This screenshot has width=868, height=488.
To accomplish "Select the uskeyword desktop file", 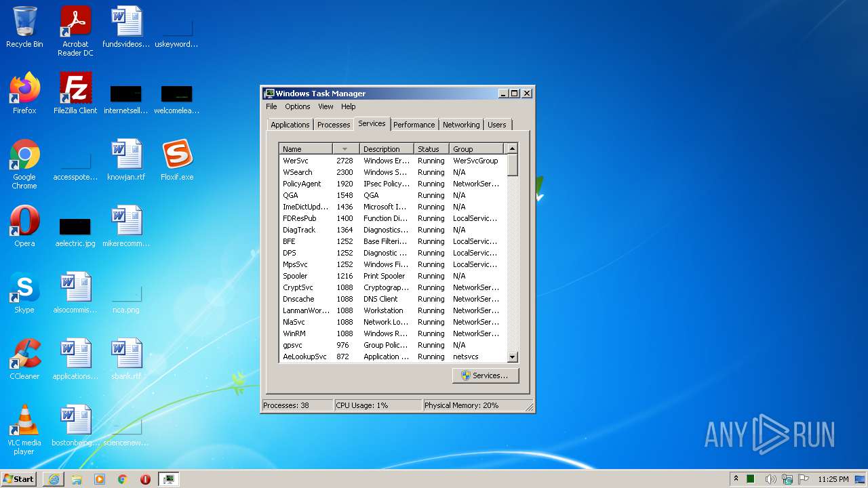I will click(x=177, y=33).
